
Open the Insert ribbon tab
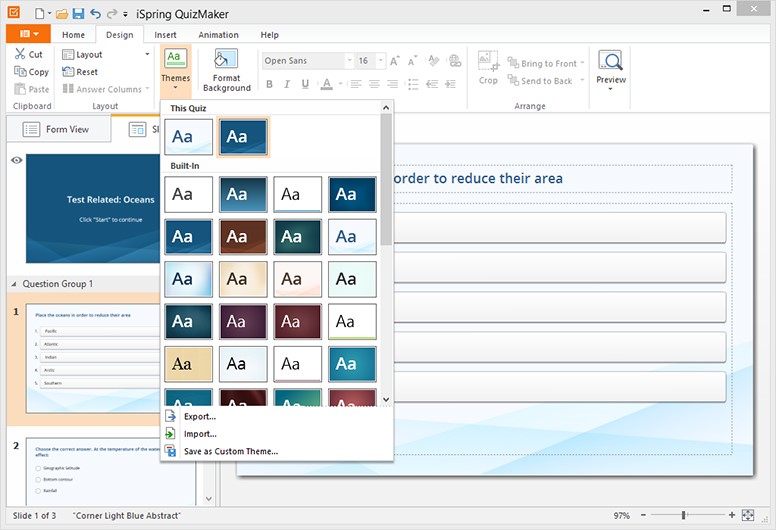click(165, 35)
